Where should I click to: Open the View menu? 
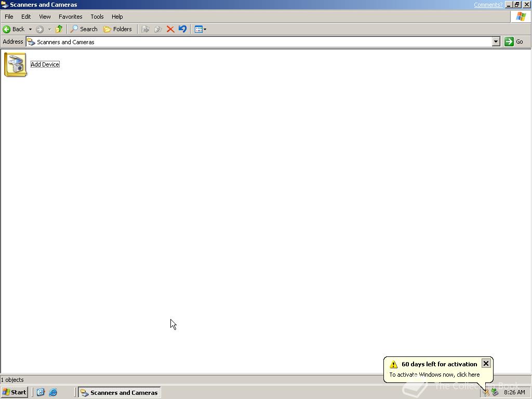click(45, 17)
